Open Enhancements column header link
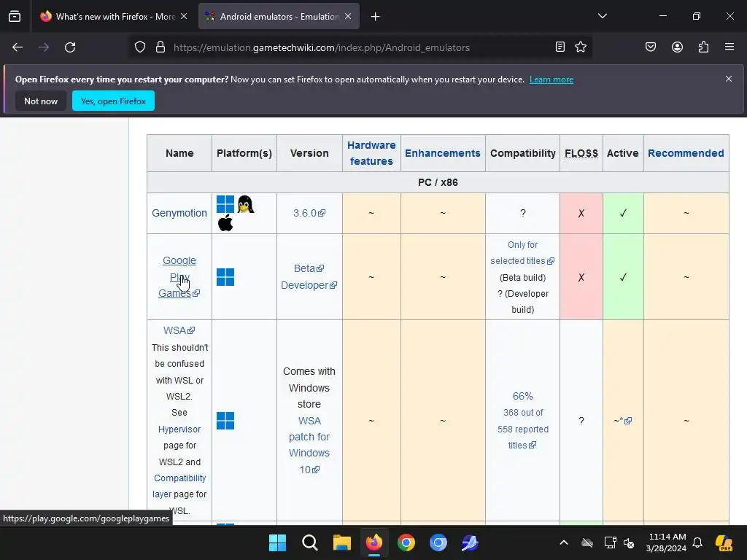This screenshot has width=747, height=560. (x=443, y=153)
